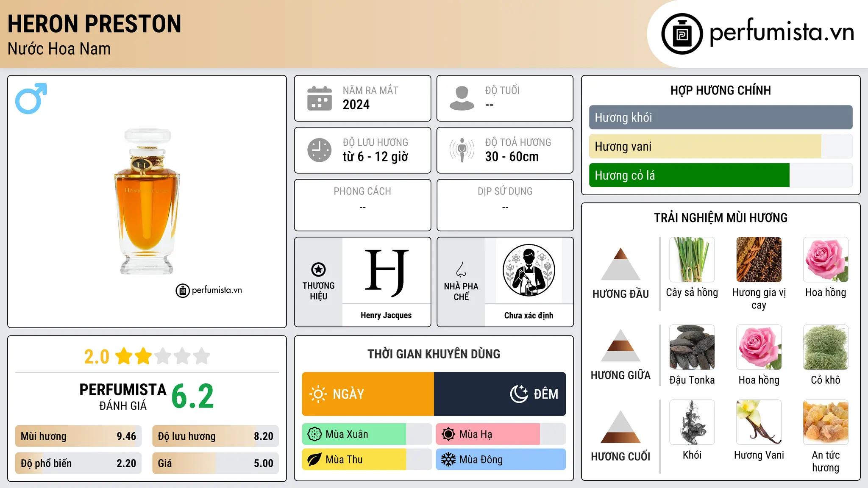Click the Độ phổ biến 2.20 score bar
This screenshot has width=868, height=488.
[78, 463]
